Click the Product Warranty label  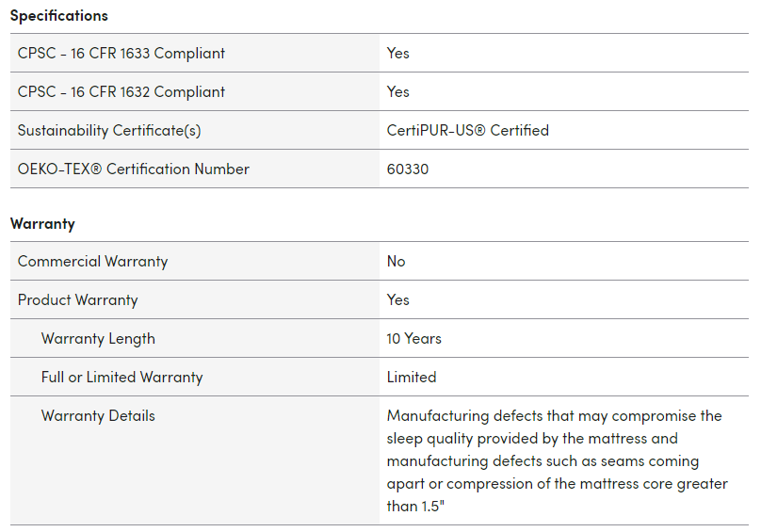click(x=77, y=299)
